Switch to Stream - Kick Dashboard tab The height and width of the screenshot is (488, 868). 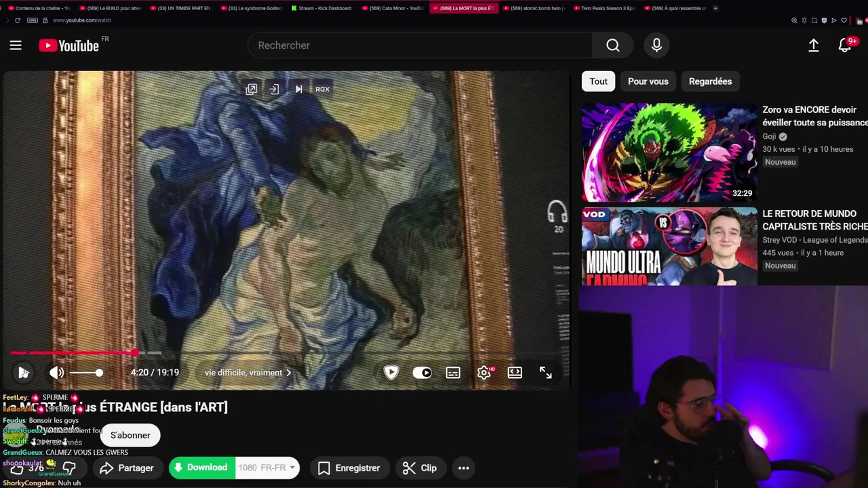pos(323,8)
